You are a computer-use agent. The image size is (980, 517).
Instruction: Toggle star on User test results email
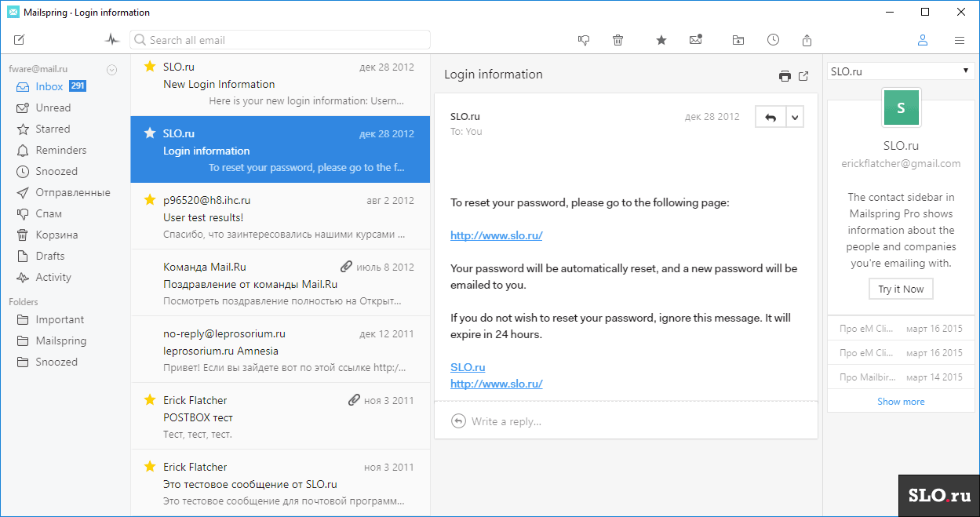click(150, 200)
